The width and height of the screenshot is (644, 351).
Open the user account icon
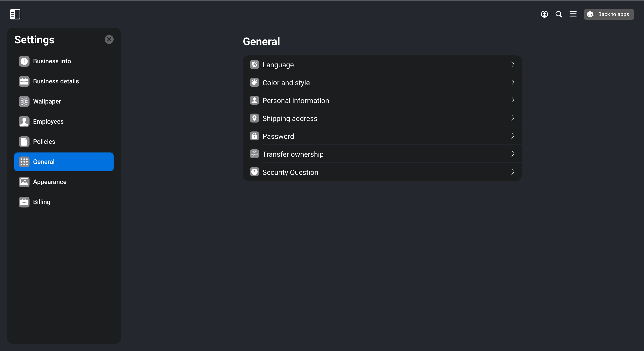[x=544, y=14]
